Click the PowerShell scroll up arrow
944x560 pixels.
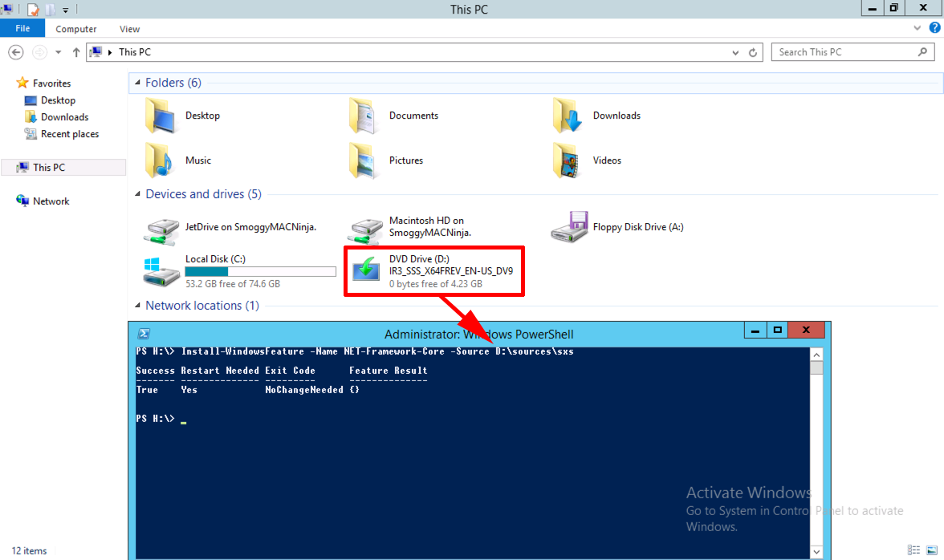(x=816, y=355)
